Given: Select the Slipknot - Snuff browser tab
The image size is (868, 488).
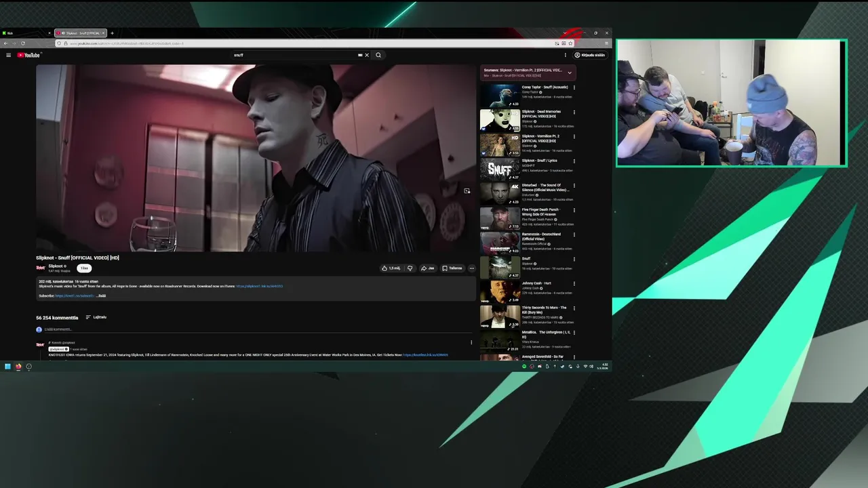Looking at the screenshot, I should [x=81, y=33].
